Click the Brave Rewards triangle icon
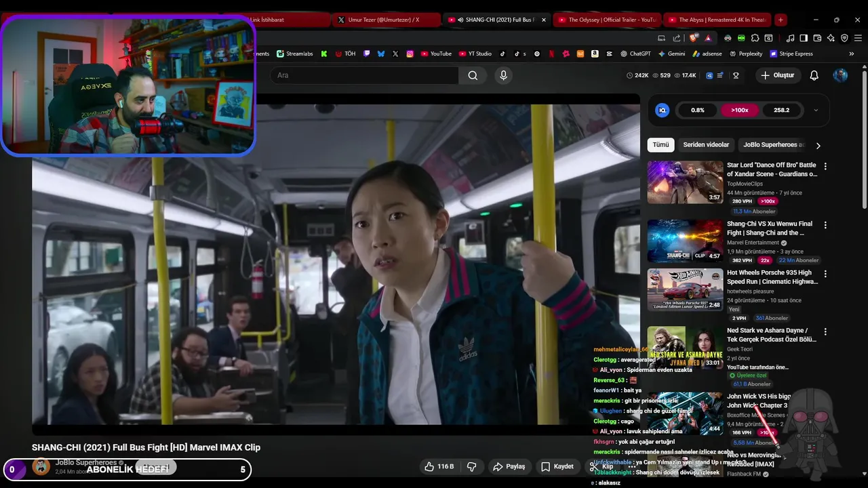This screenshot has width=868, height=488. click(x=708, y=38)
